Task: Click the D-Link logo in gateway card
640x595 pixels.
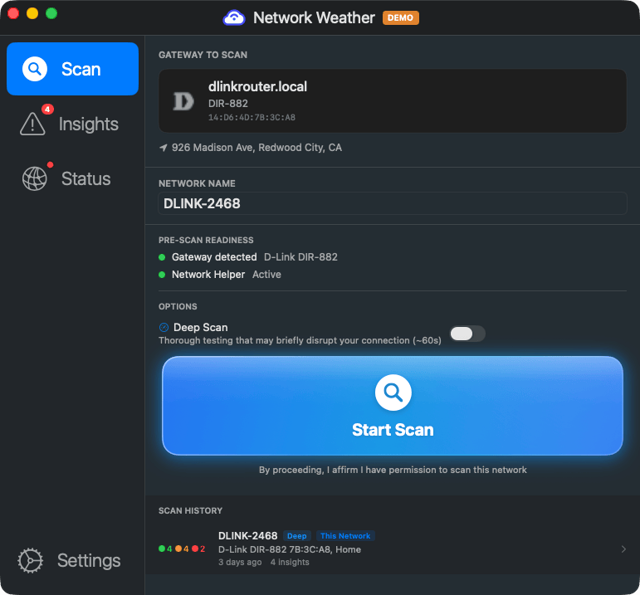Action: click(x=183, y=101)
